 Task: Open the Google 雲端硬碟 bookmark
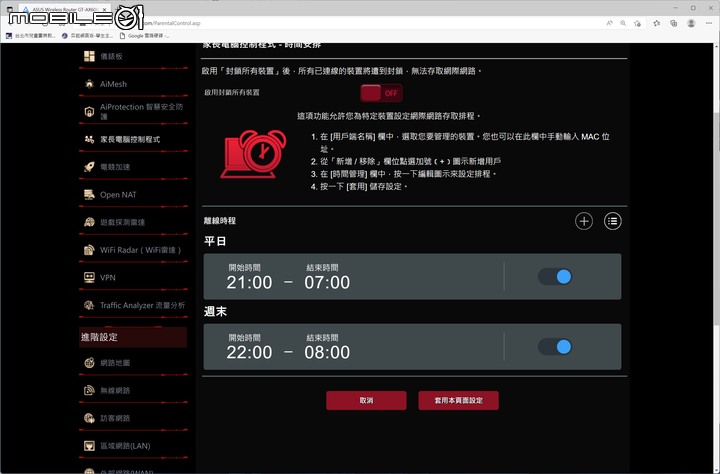point(144,35)
